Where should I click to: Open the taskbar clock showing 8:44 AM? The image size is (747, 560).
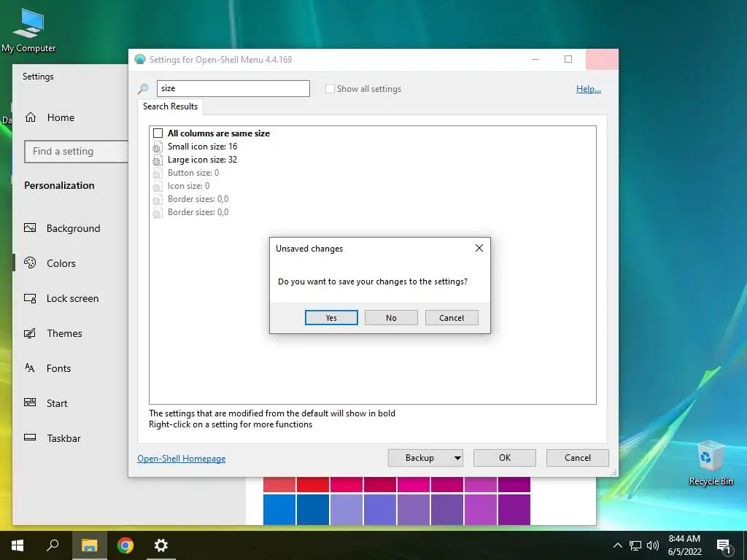[684, 545]
